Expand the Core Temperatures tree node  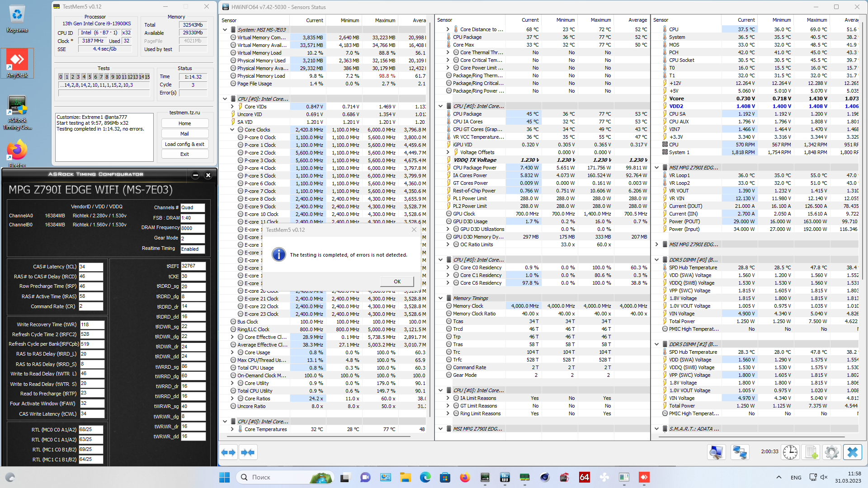[x=232, y=429]
